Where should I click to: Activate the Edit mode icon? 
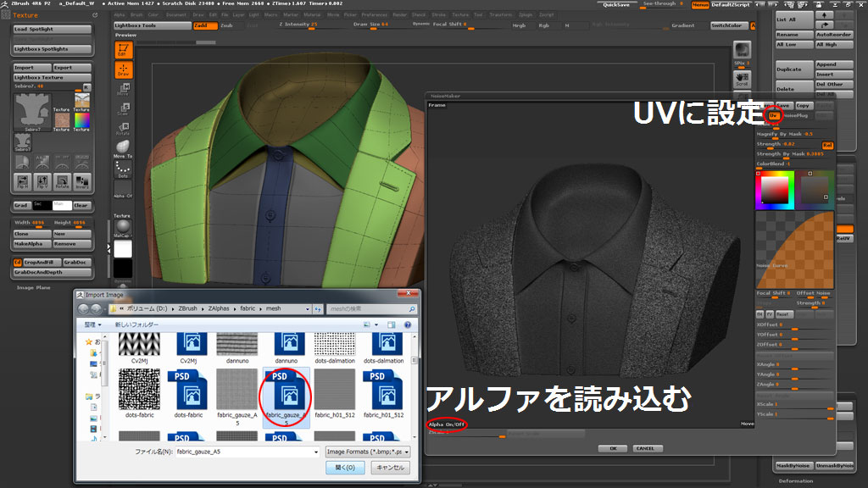pyautogui.click(x=123, y=50)
